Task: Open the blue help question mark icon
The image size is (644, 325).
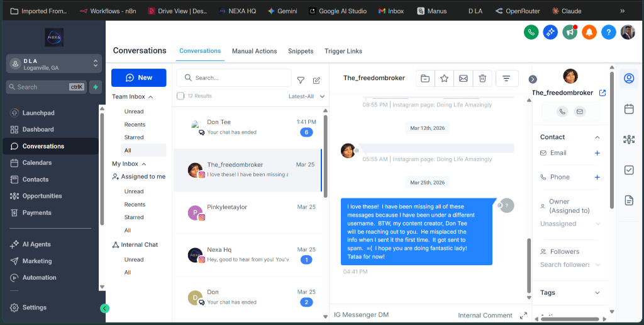Action: tap(609, 32)
